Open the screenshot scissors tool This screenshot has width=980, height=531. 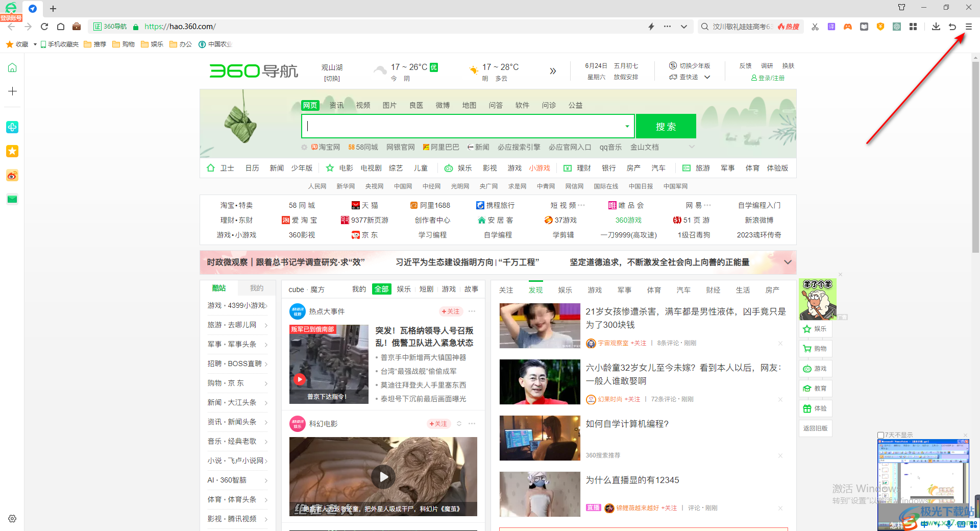[x=815, y=27]
